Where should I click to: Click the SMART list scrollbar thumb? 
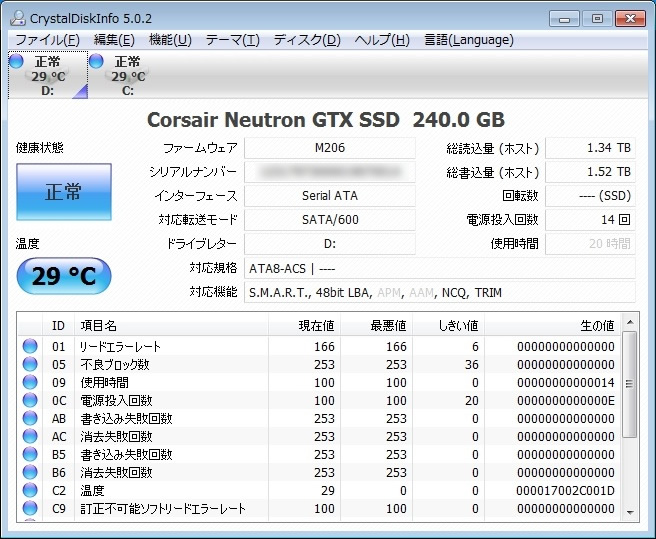[x=630, y=384]
